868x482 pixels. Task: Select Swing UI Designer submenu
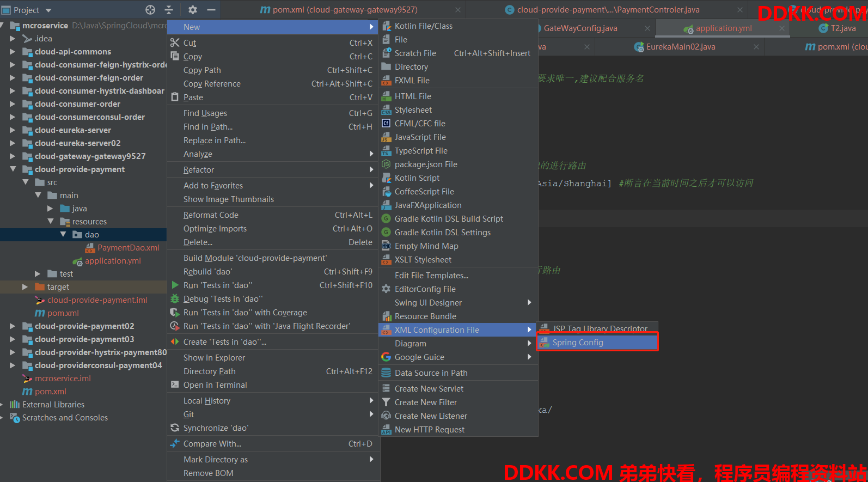click(x=457, y=302)
